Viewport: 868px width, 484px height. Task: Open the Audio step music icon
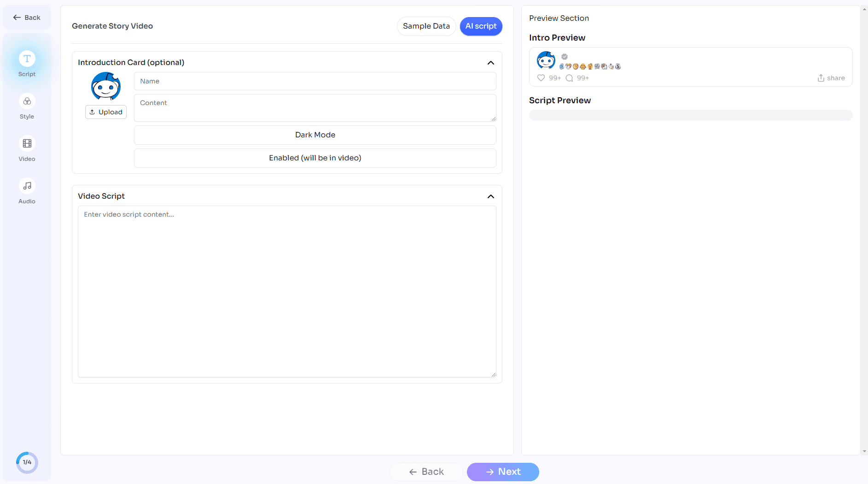27,186
